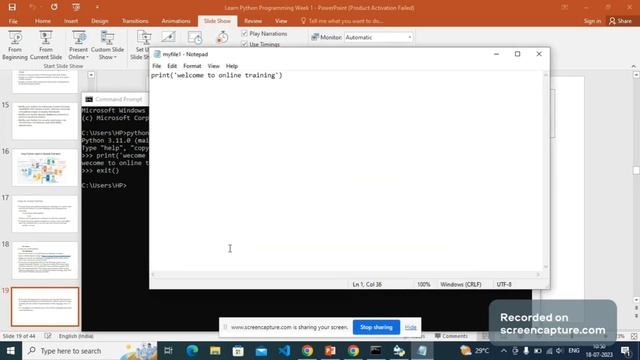
Task: Click the Tell me what you want to do box
Action: click(342, 21)
